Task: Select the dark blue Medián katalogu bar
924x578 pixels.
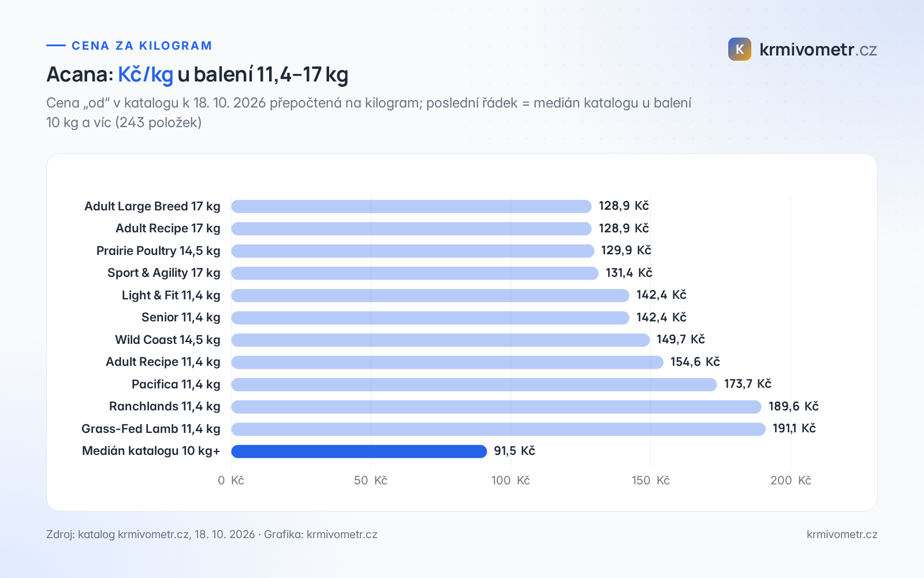Action: point(359,451)
